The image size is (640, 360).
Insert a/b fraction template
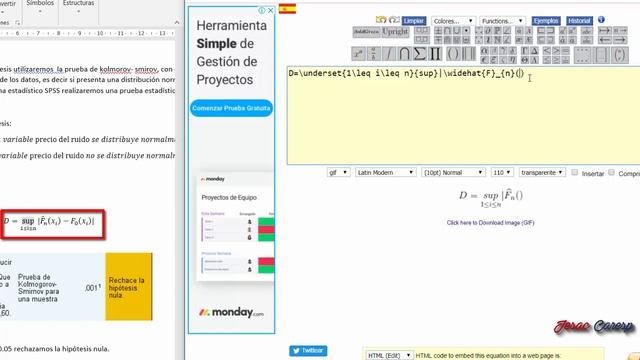click(x=373, y=54)
